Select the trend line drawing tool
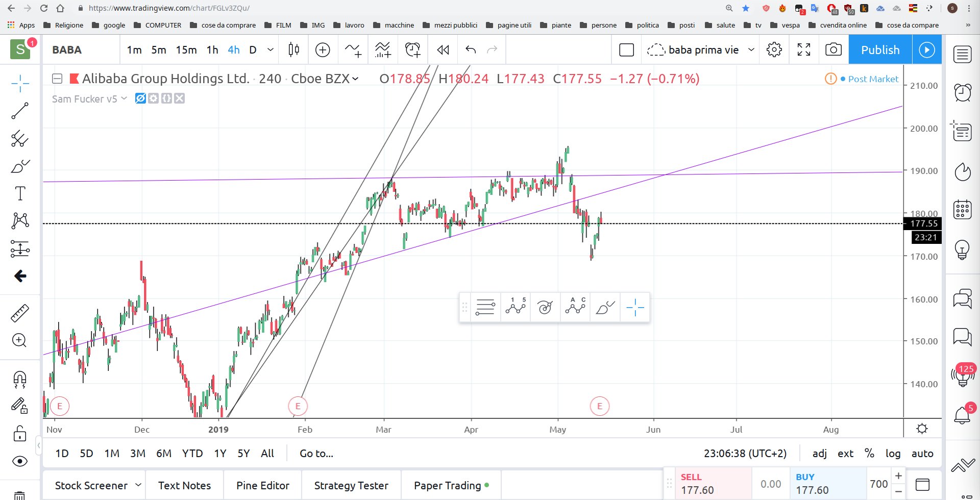 (x=20, y=111)
